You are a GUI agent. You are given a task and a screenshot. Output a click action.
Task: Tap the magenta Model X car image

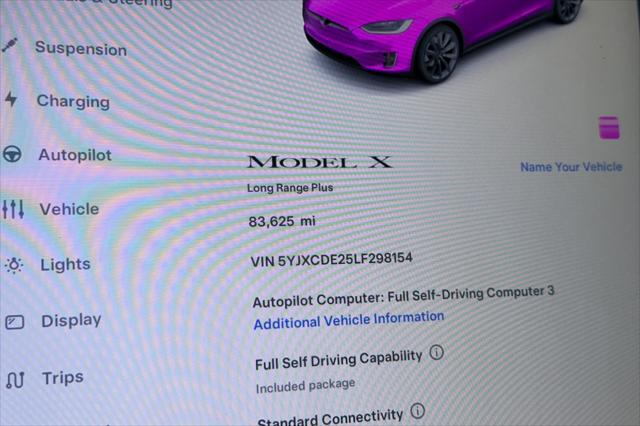(443, 38)
